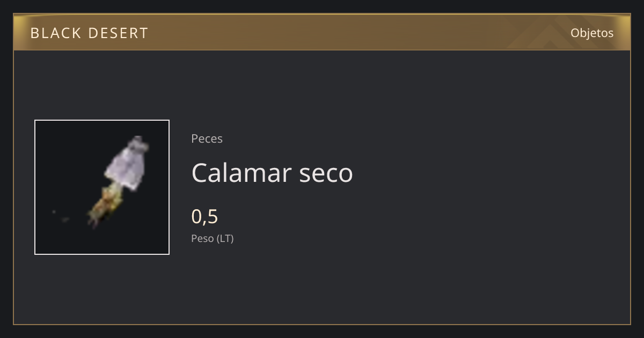Viewport: 644px width, 338px height.
Task: Click the Peso (LT) label
Action: (x=213, y=238)
